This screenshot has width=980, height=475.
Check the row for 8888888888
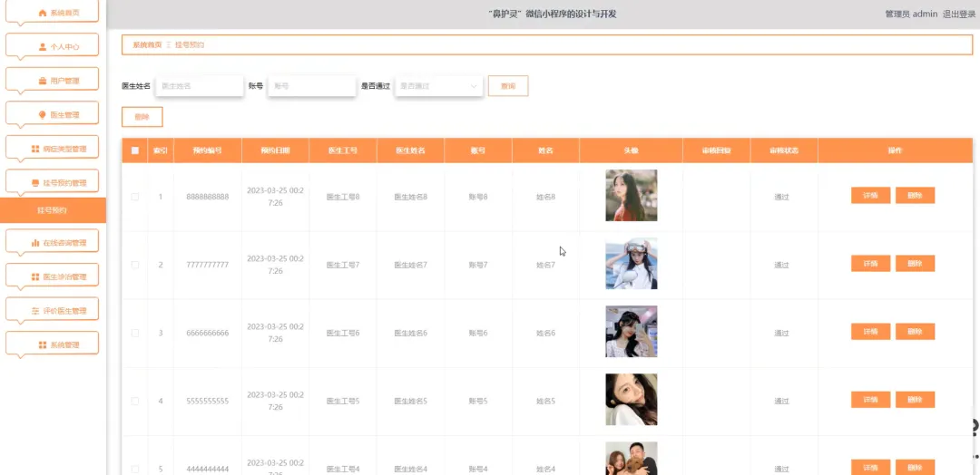(x=135, y=197)
